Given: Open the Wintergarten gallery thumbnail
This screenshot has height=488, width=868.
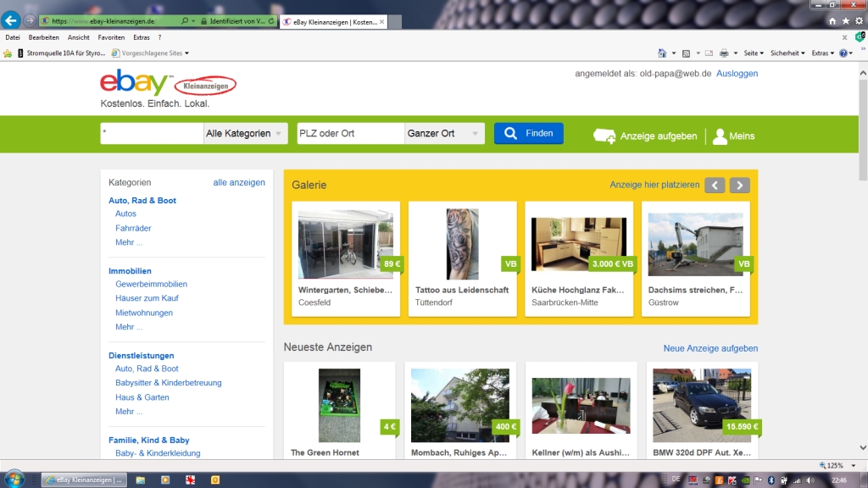Looking at the screenshot, I should pyautogui.click(x=346, y=244).
